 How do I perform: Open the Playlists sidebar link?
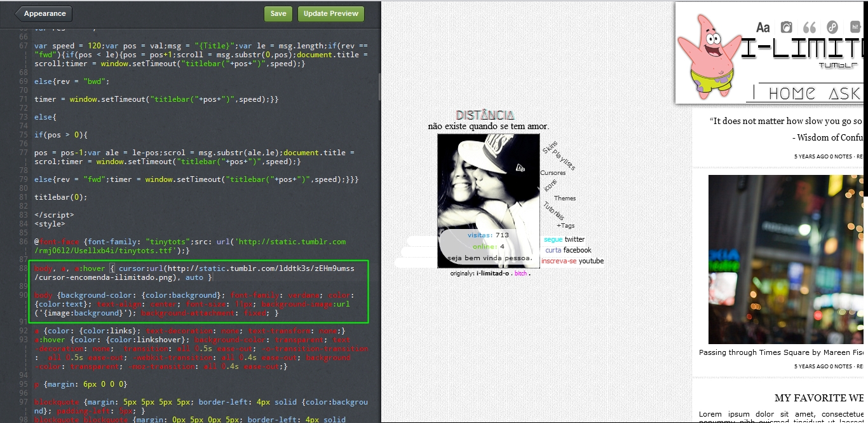(x=564, y=160)
